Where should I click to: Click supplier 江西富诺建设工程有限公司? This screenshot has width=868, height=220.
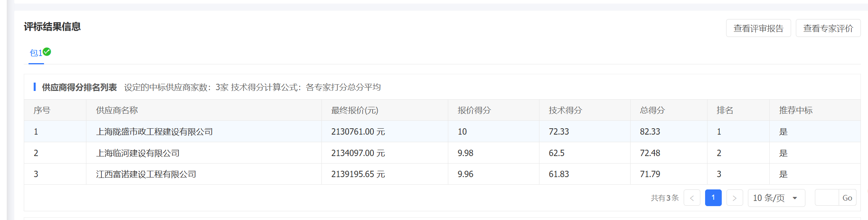pos(146,174)
